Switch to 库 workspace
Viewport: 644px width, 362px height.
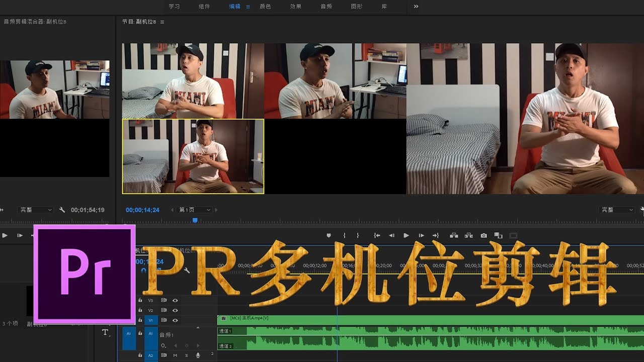pyautogui.click(x=384, y=7)
